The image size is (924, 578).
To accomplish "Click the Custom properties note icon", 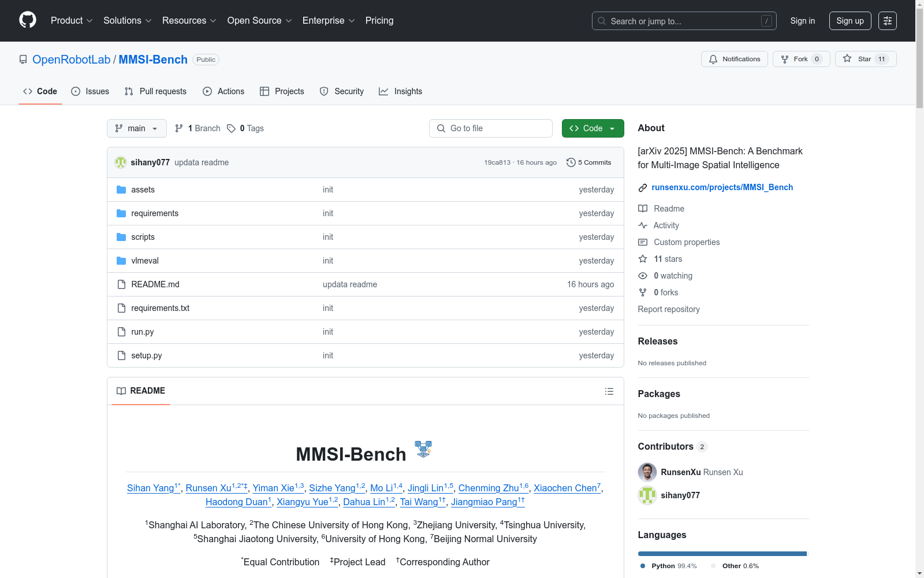I will [x=643, y=242].
